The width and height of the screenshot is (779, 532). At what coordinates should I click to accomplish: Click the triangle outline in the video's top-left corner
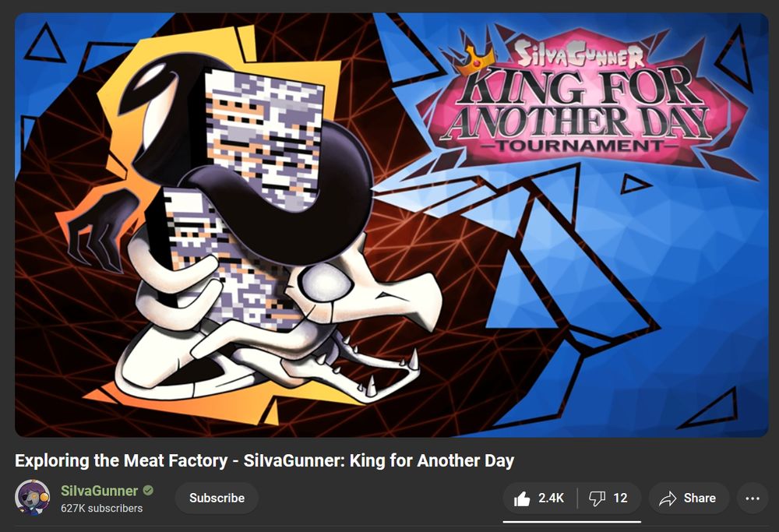tap(44, 44)
